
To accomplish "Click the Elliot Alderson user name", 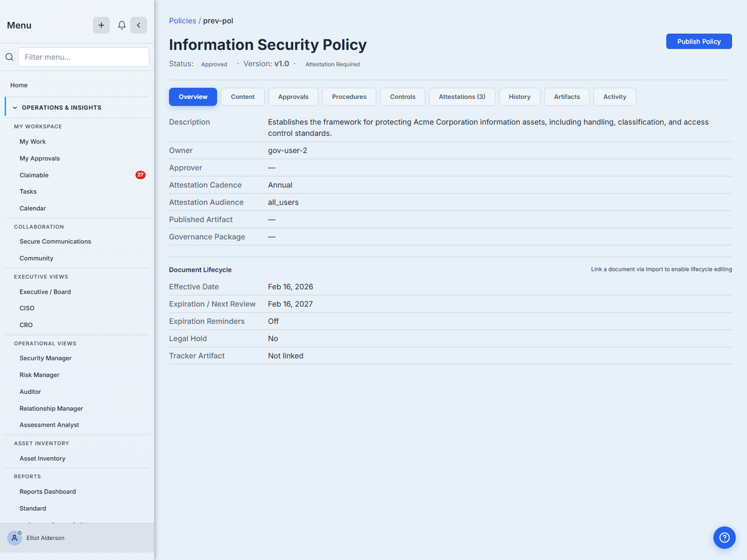I will (x=45, y=538).
